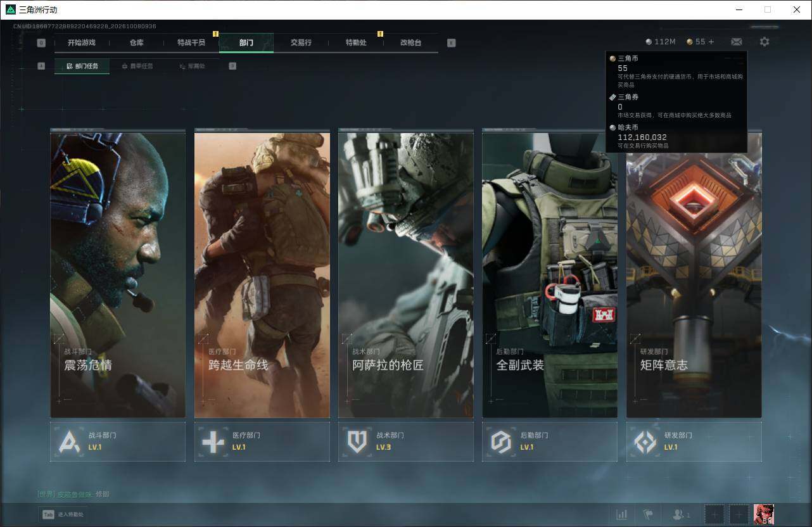
Task: Click the 战斗部门 emblem icon
Action: click(69, 441)
